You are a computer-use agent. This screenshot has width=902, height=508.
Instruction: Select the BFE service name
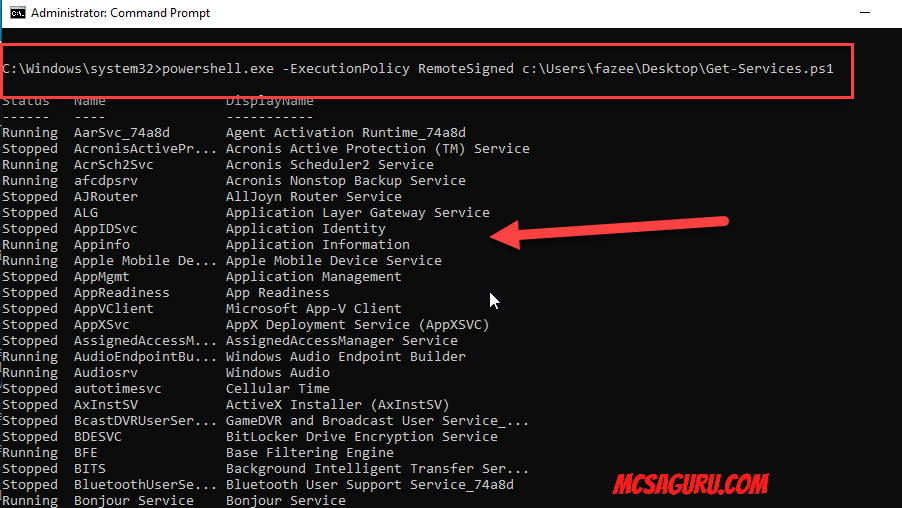coord(86,453)
